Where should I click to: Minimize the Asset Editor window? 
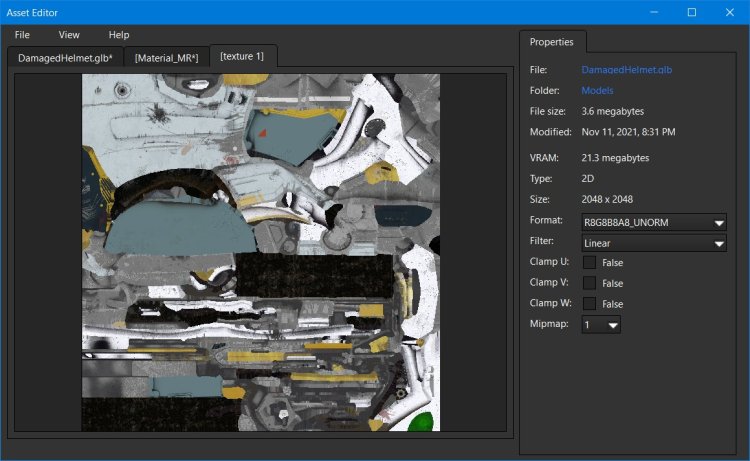(x=654, y=12)
